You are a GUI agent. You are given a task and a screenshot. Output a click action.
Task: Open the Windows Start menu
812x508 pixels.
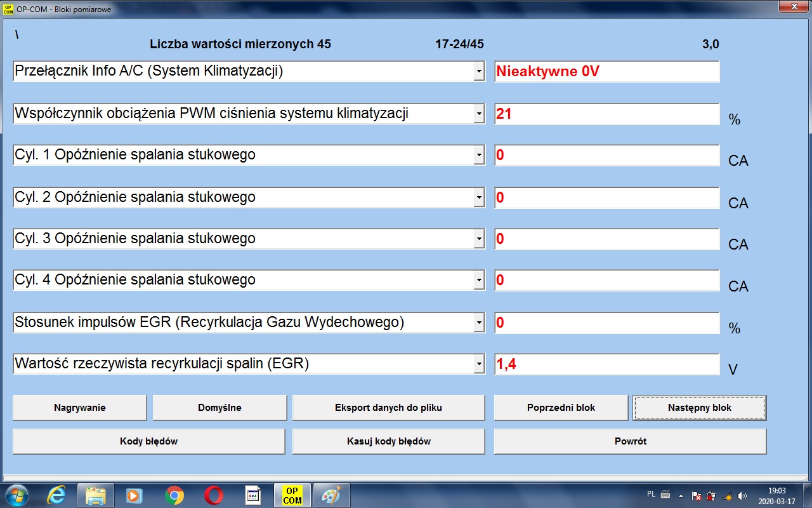pos(16,495)
